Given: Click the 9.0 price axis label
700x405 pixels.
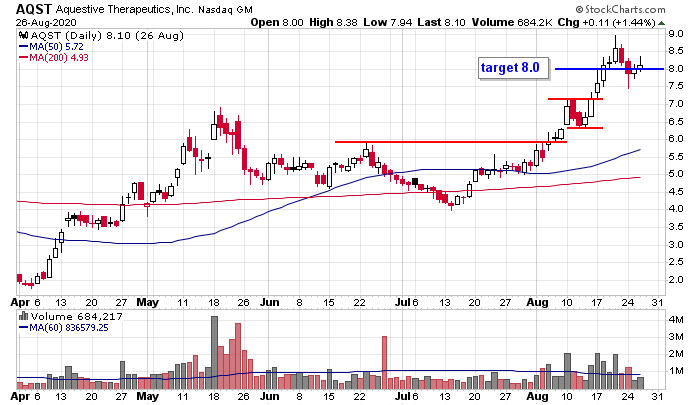Looking at the screenshot, I should pyautogui.click(x=675, y=34).
